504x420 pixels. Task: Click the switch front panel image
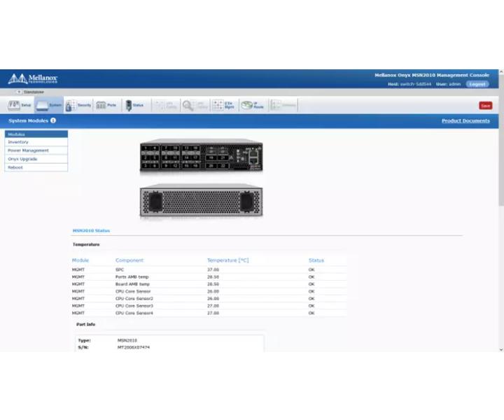tap(201, 155)
